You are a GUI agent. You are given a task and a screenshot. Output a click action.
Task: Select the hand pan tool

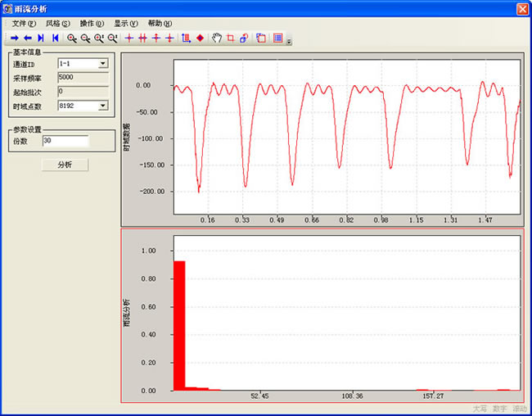tap(216, 38)
